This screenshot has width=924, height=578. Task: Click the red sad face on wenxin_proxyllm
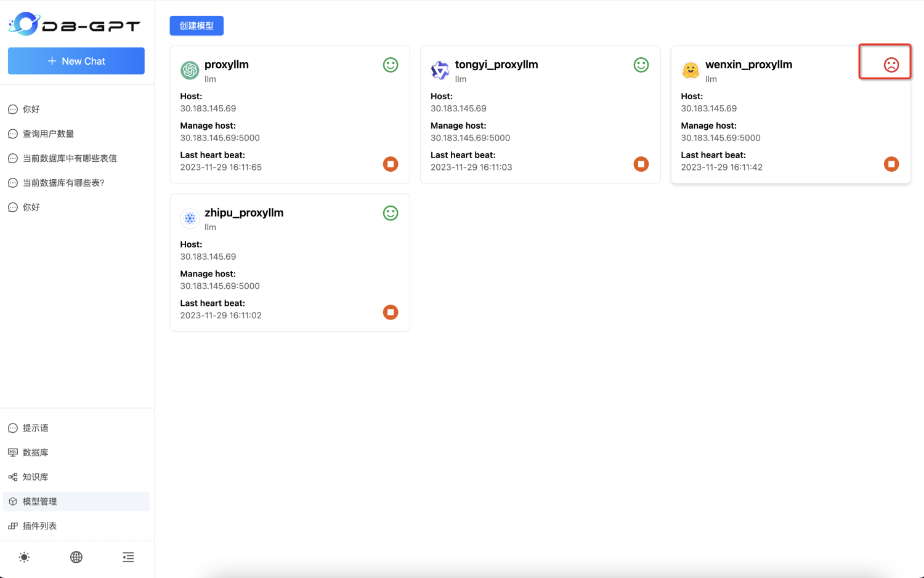tap(891, 65)
